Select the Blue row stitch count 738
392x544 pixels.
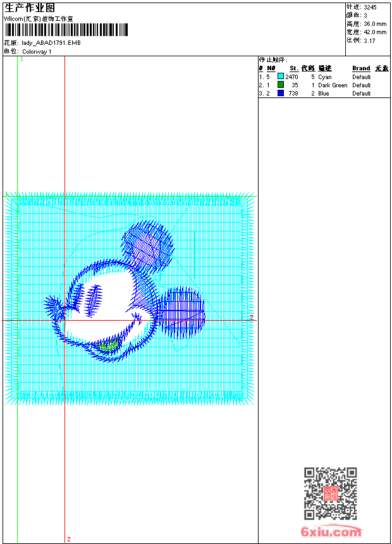pos(293,93)
